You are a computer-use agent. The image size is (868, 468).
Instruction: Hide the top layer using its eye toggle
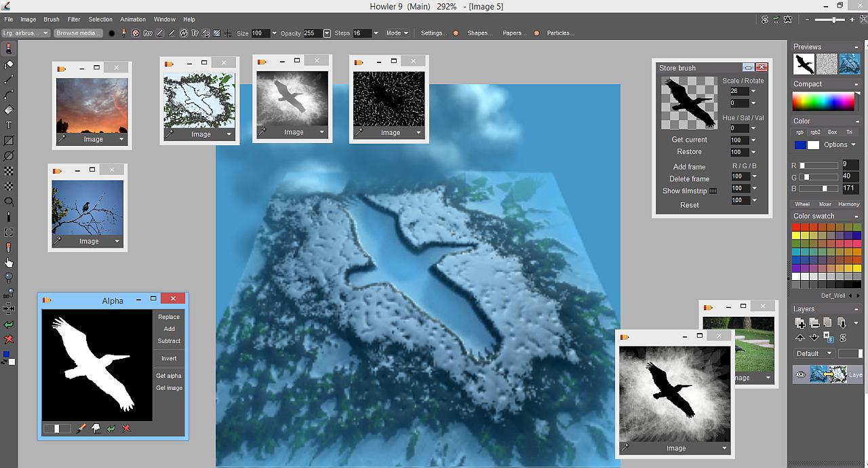tap(800, 373)
